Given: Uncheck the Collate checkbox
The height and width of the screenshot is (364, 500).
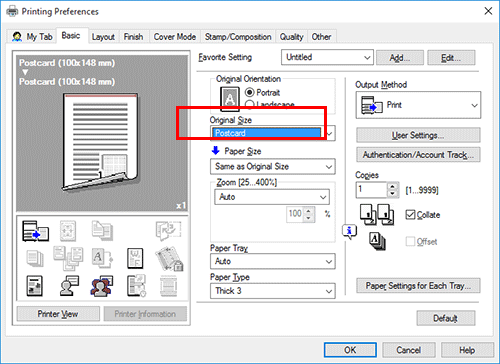Looking at the screenshot, I should (x=410, y=215).
